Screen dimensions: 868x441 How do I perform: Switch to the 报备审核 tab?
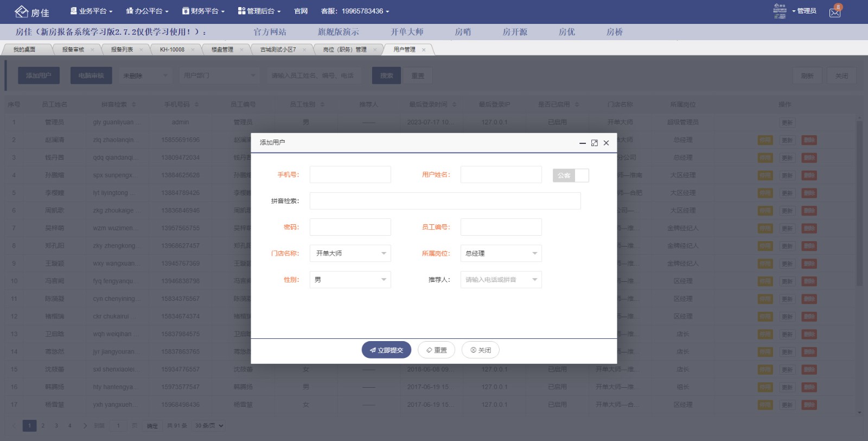click(73, 50)
